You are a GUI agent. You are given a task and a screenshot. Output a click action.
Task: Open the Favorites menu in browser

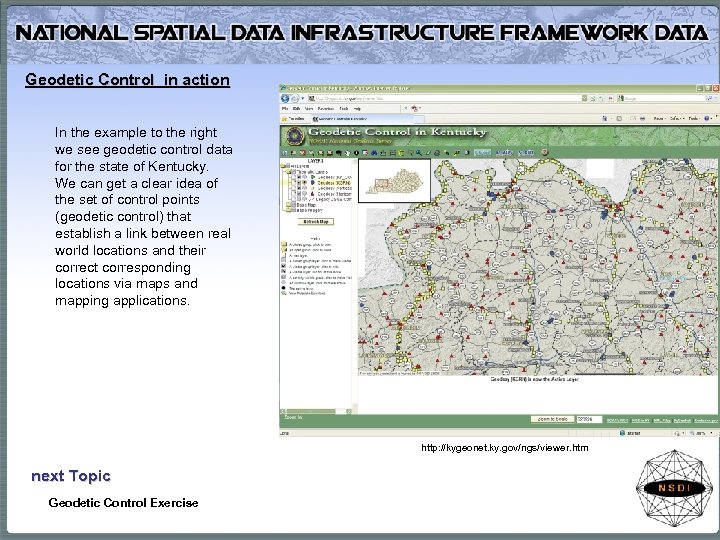coord(326,109)
